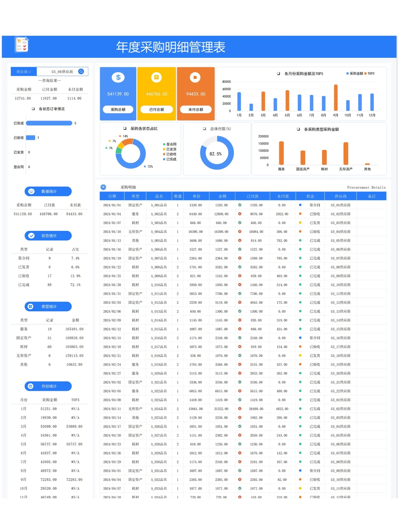Click the 9月 orange bar in monthly chart
The image size is (398, 532).
coord(336,98)
